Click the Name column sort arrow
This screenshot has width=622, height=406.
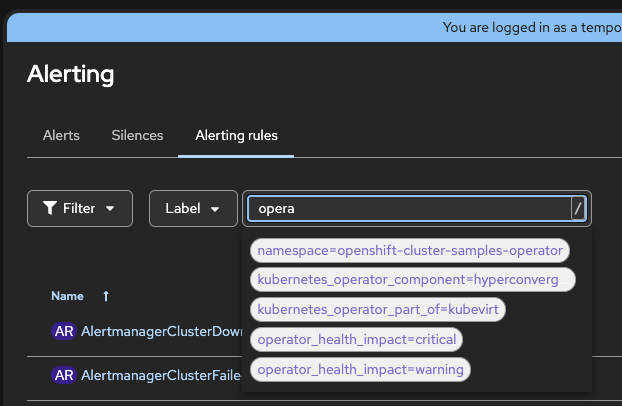pos(106,297)
